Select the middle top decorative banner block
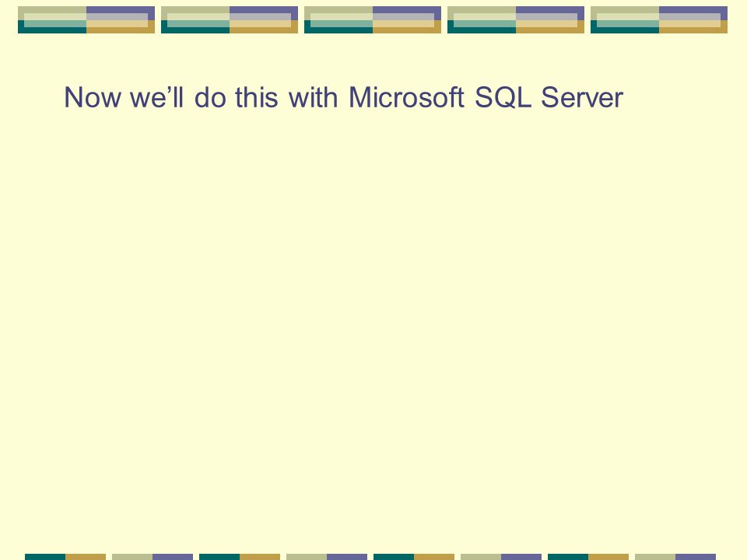747x560 pixels. click(373, 19)
